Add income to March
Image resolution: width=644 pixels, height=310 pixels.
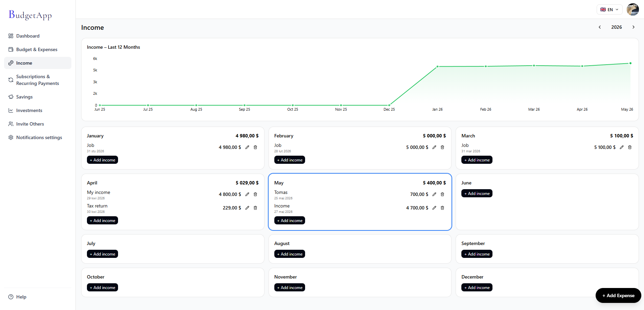coord(477,160)
